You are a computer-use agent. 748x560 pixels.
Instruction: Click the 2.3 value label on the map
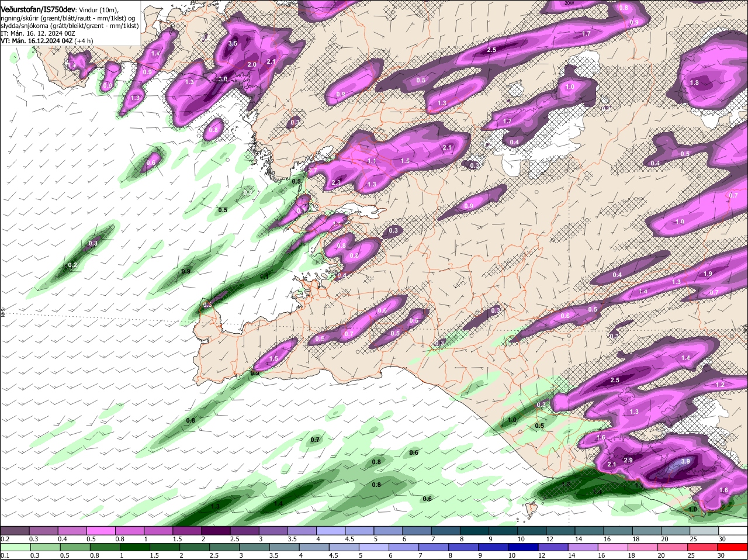point(336,183)
